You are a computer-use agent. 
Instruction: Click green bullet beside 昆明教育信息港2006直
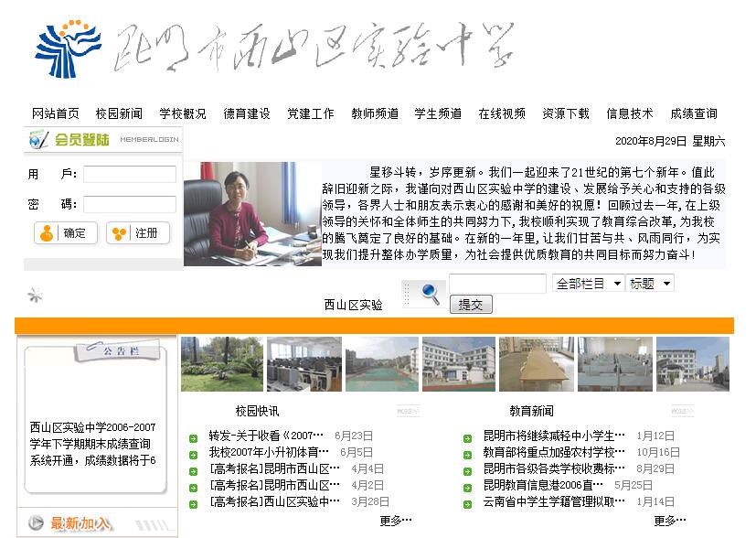point(467,488)
